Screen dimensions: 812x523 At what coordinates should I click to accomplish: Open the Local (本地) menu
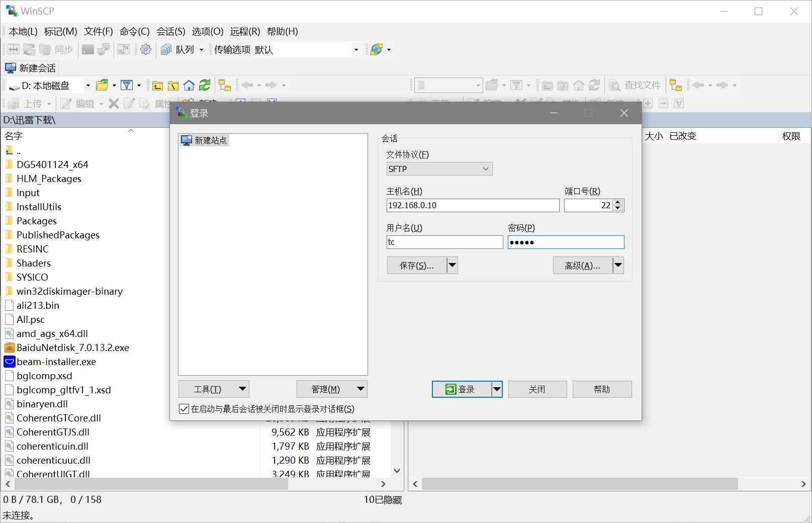coord(23,31)
